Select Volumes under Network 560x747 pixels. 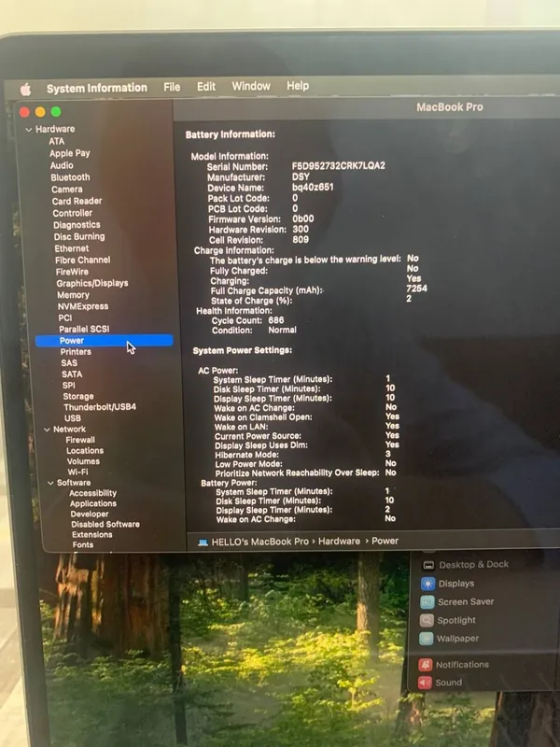[x=83, y=461]
